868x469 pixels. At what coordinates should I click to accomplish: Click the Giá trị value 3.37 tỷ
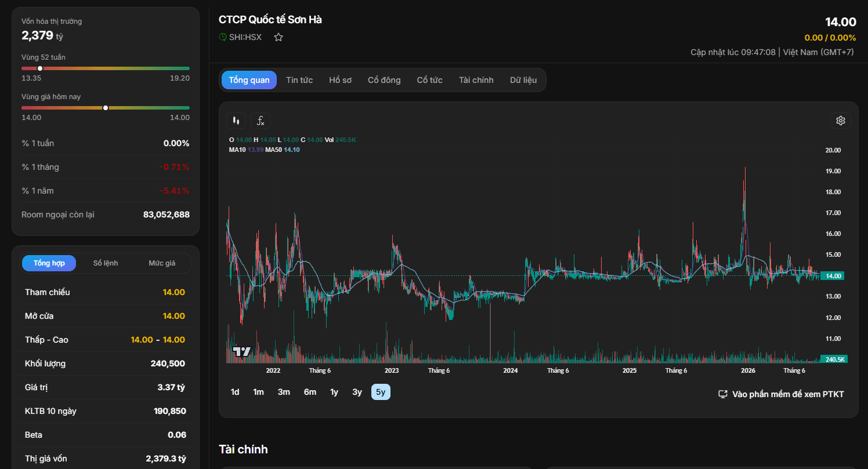point(171,387)
